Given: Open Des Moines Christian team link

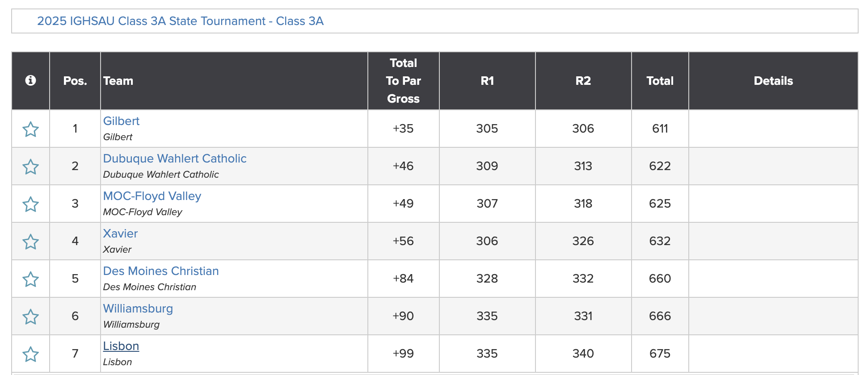Looking at the screenshot, I should (x=161, y=271).
